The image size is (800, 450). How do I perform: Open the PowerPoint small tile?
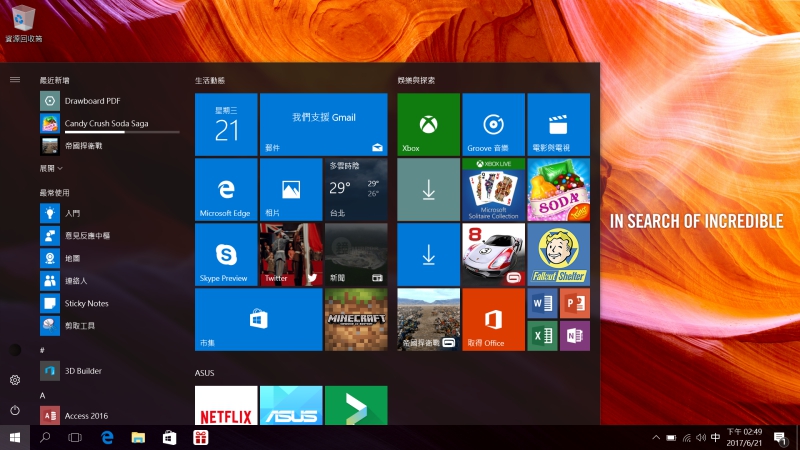575,303
